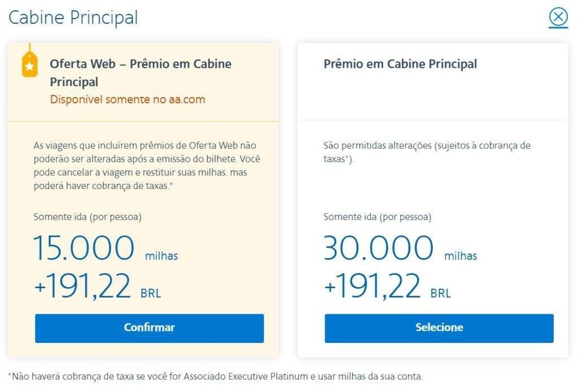Click +191,22 amount above the Selecione button
Screen dimensions: 578x392
373,285
